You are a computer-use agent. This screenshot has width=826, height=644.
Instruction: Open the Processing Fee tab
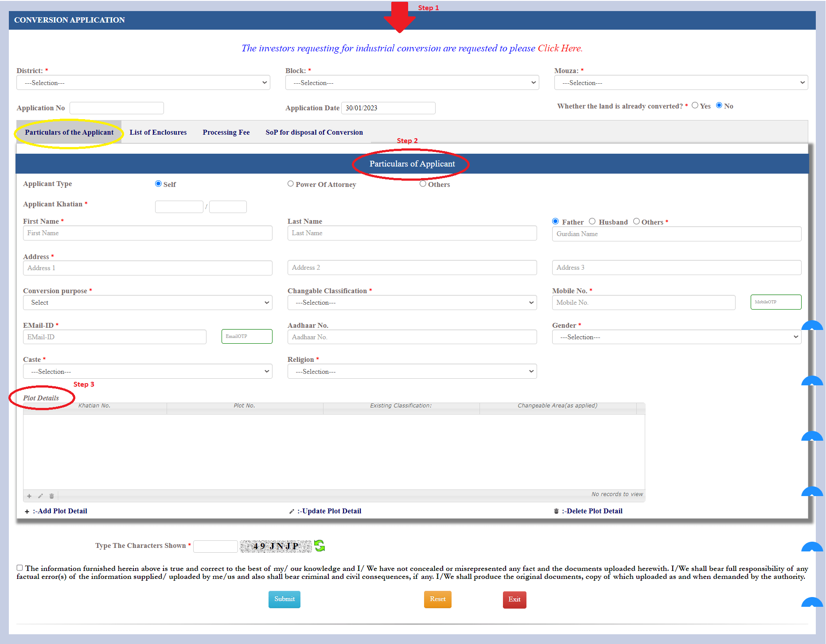tap(226, 132)
